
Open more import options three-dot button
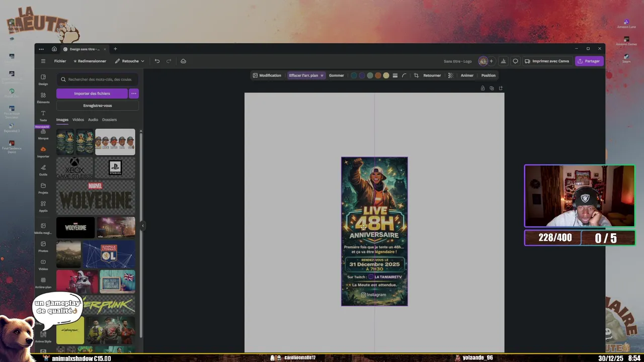click(133, 94)
